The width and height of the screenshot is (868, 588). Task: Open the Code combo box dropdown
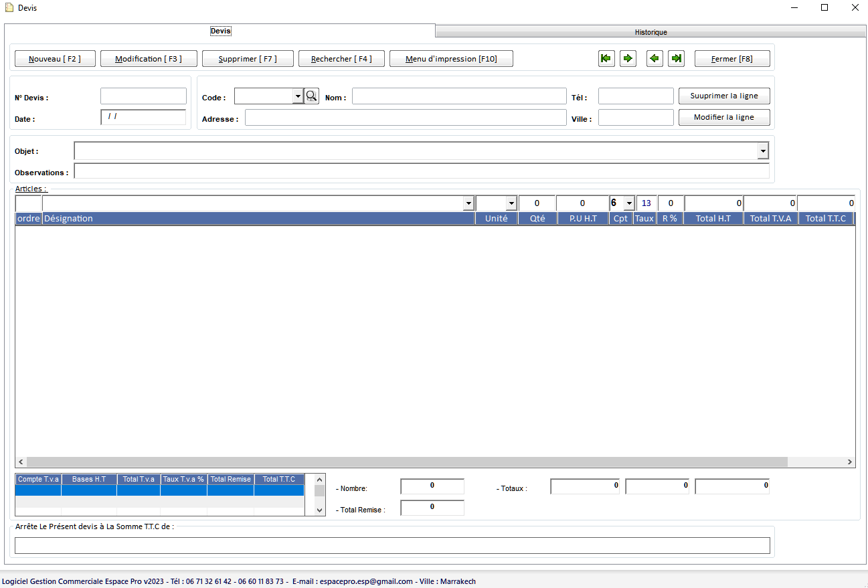pyautogui.click(x=298, y=96)
